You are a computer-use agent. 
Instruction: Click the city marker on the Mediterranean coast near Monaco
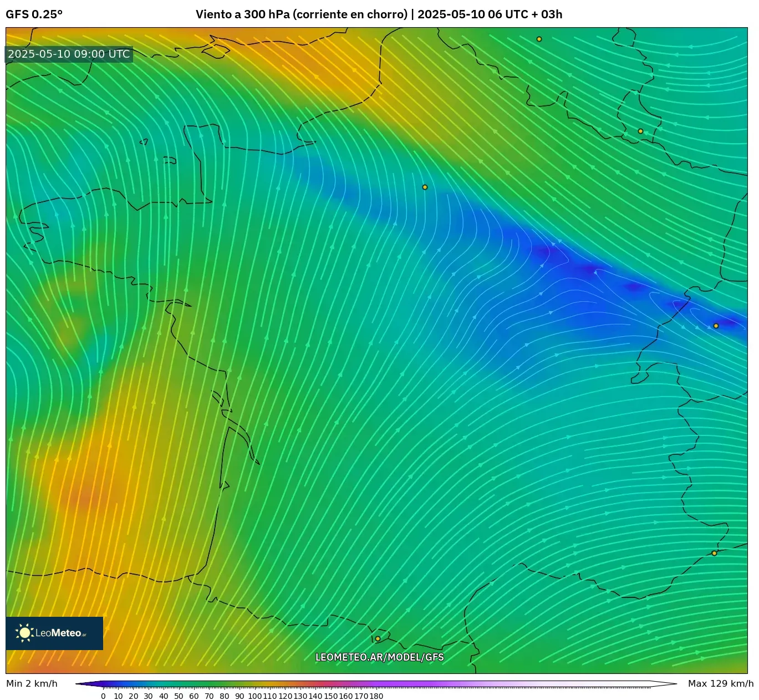[715, 553]
